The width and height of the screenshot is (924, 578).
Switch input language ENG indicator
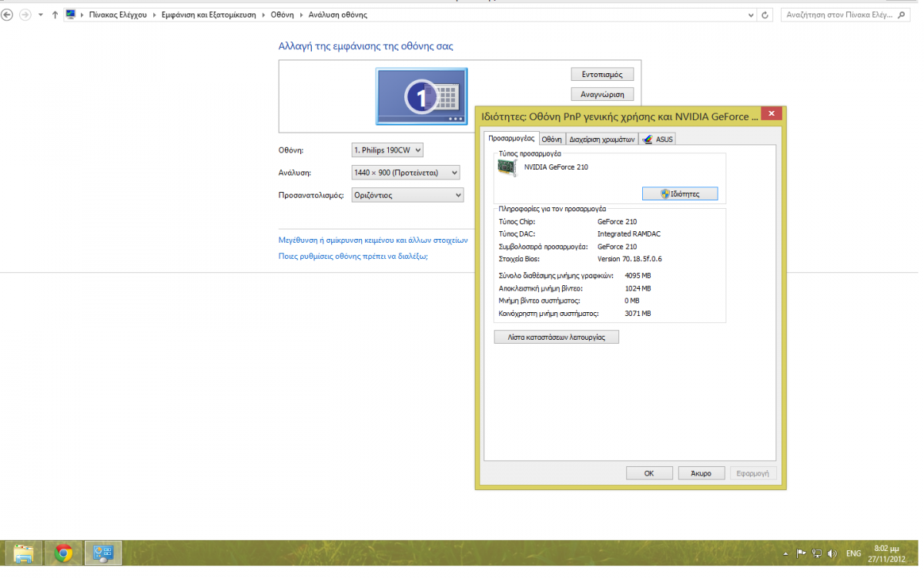tap(854, 553)
